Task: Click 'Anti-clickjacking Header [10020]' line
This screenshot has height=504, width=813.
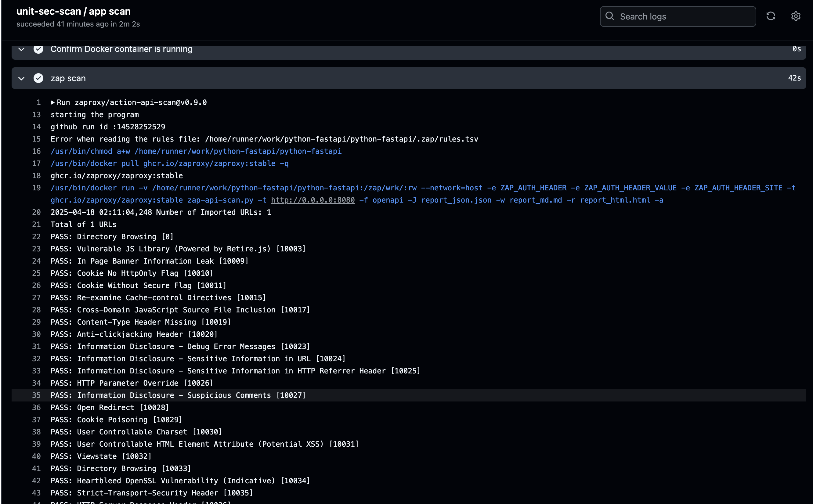Action: [134, 334]
